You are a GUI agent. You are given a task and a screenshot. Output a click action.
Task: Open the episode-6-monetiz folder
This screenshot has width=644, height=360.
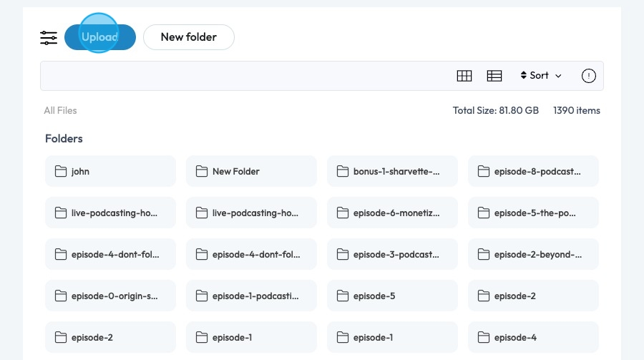pyautogui.click(x=392, y=213)
